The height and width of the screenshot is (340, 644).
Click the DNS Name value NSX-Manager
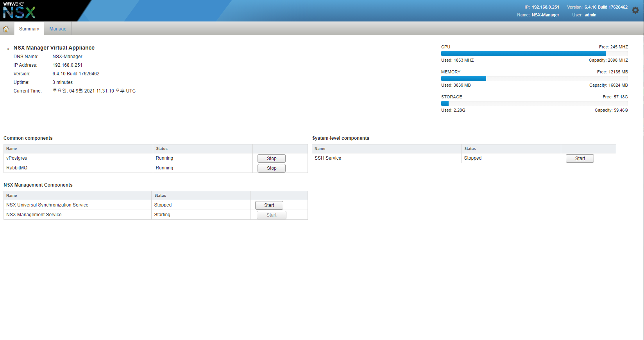click(68, 57)
